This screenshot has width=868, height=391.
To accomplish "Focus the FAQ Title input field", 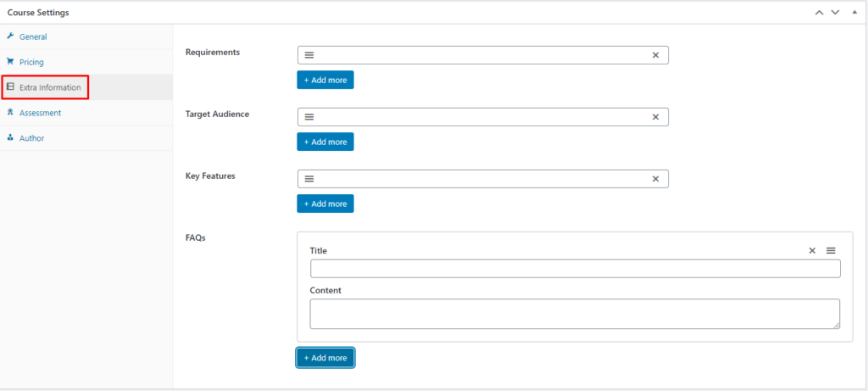I will pos(575,269).
